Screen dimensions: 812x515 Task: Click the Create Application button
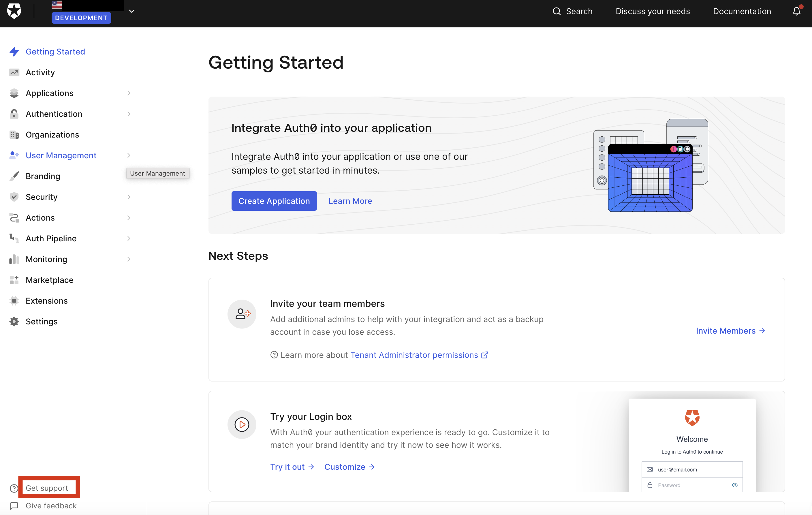274,201
